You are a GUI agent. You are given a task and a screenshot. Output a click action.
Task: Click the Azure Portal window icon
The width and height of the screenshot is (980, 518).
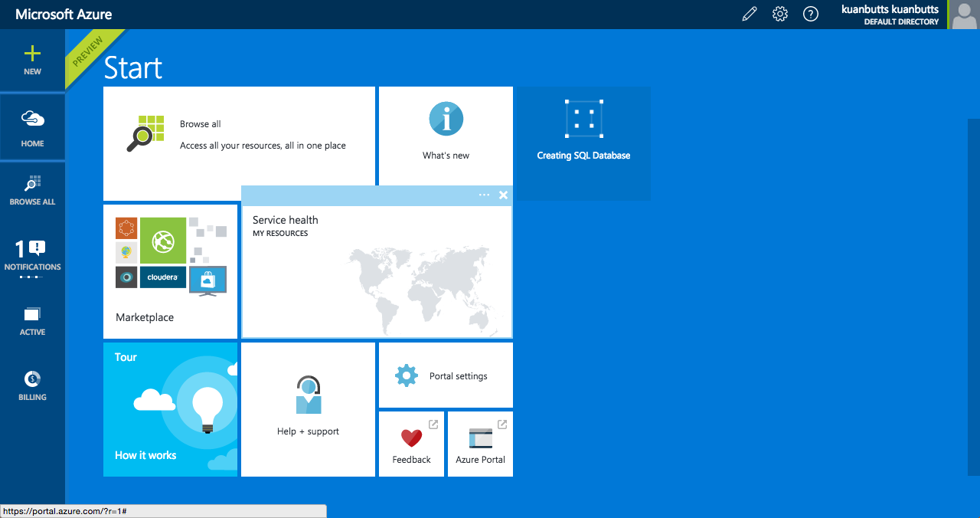(x=481, y=438)
